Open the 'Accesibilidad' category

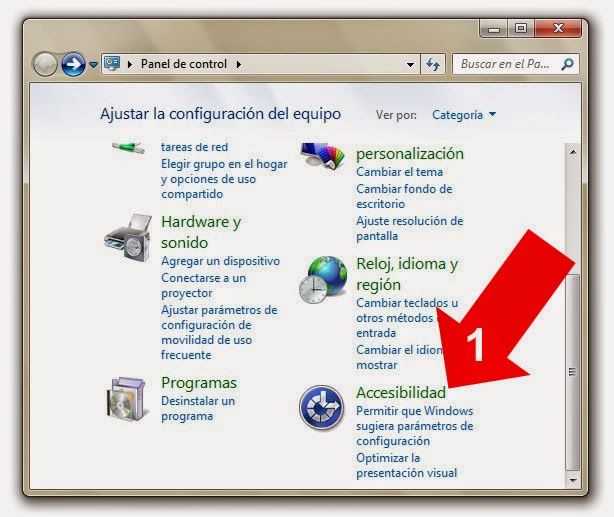click(x=401, y=392)
